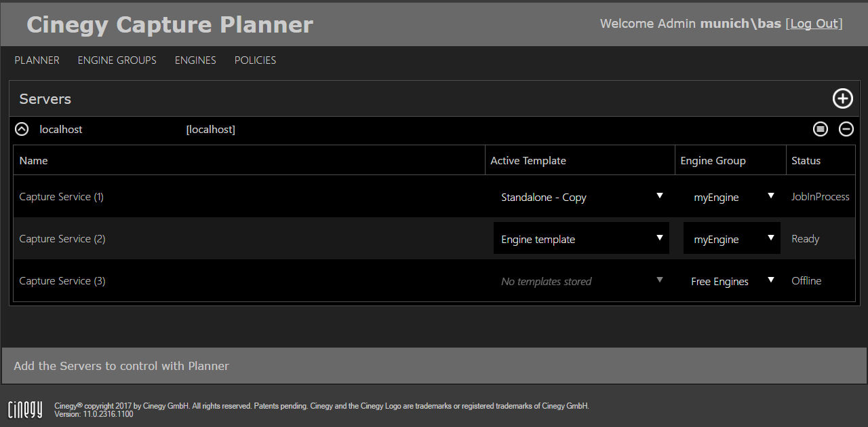The width and height of the screenshot is (868, 427).
Task: Click the localhost server name
Action: pos(61,129)
